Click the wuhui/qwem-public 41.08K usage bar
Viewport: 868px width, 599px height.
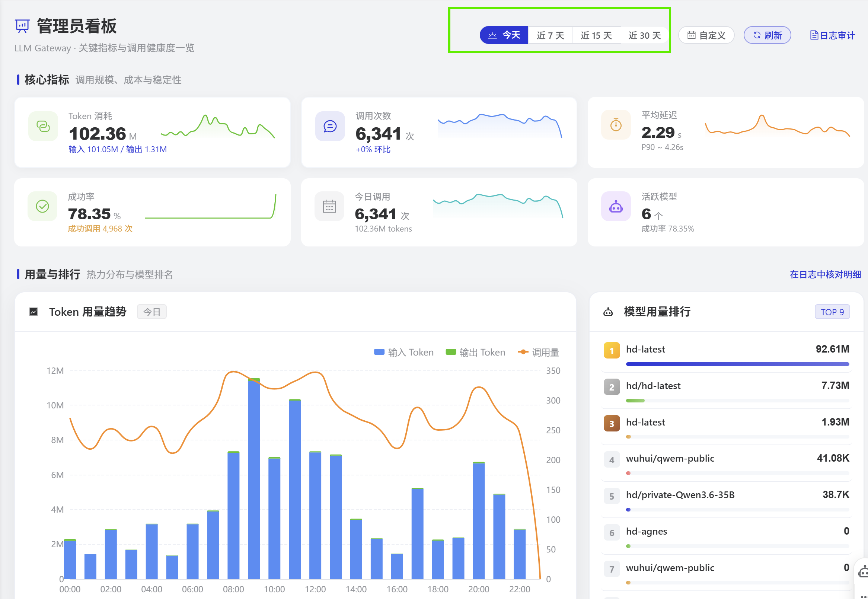[737, 473]
